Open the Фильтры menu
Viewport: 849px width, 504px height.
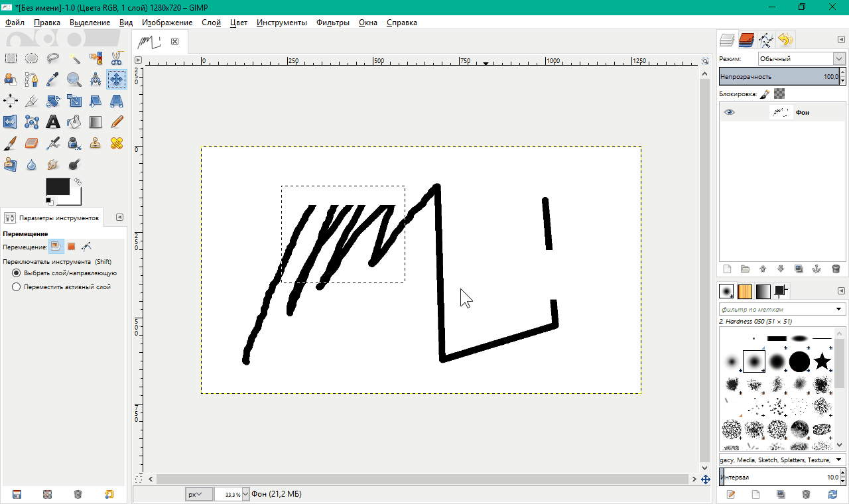(x=332, y=23)
